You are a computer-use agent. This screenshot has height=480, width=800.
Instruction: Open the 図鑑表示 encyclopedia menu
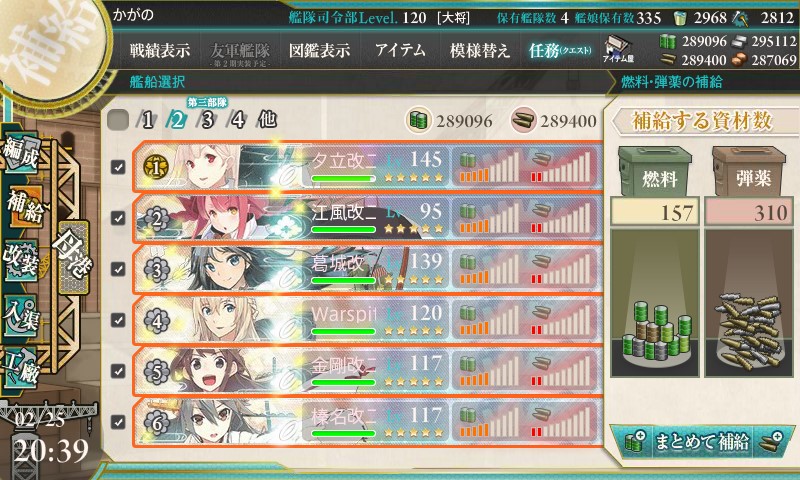pyautogui.click(x=319, y=50)
